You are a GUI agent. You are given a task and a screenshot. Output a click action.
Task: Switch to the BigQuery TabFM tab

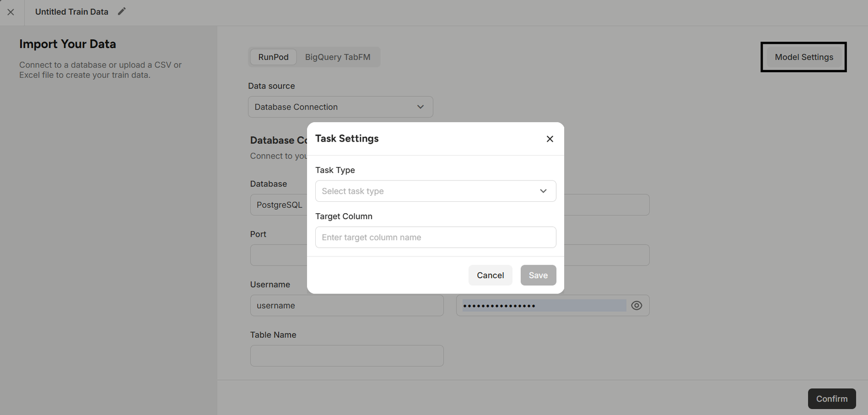[x=337, y=57]
